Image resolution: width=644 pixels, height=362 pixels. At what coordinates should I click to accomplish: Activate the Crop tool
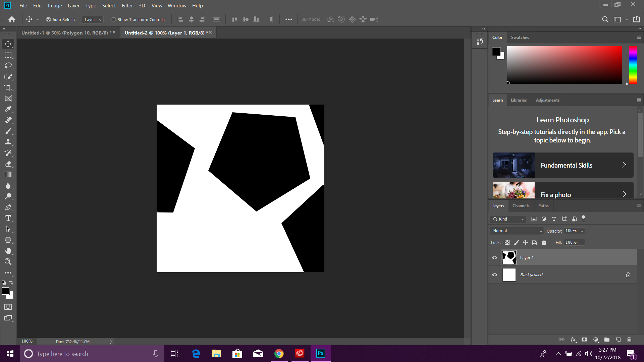coord(8,87)
